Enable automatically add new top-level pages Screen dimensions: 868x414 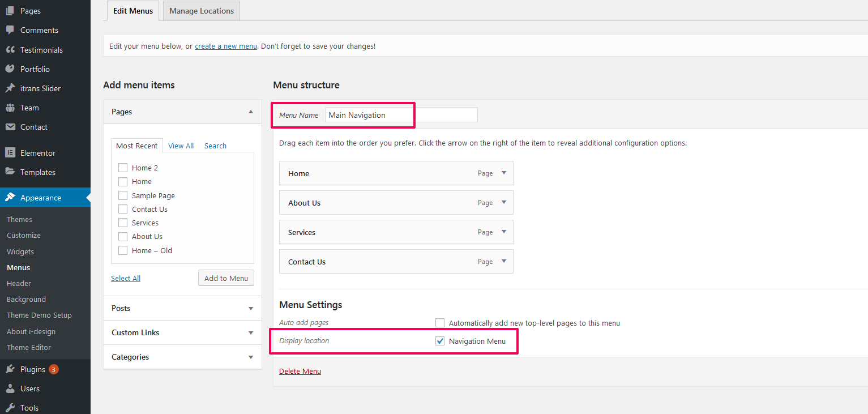point(440,323)
